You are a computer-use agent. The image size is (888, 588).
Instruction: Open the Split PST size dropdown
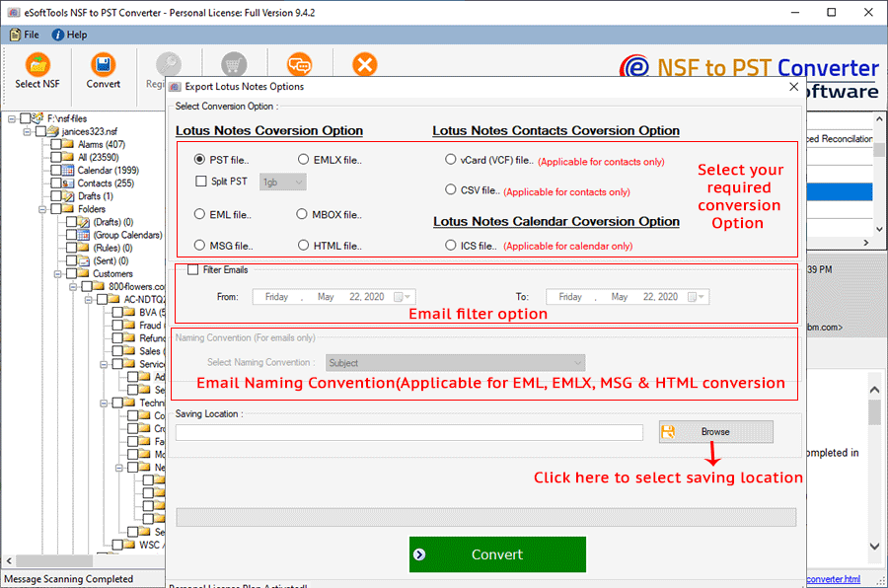pyautogui.click(x=282, y=183)
